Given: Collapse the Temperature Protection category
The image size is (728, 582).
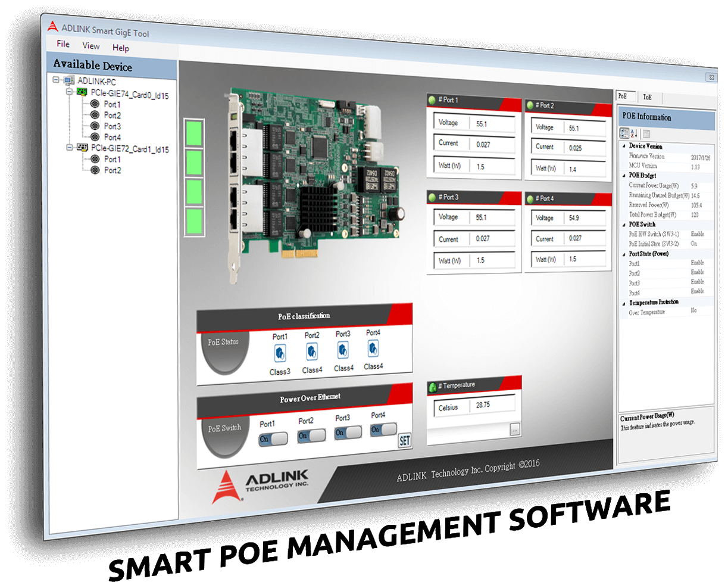Looking at the screenshot, I should pyautogui.click(x=623, y=303).
